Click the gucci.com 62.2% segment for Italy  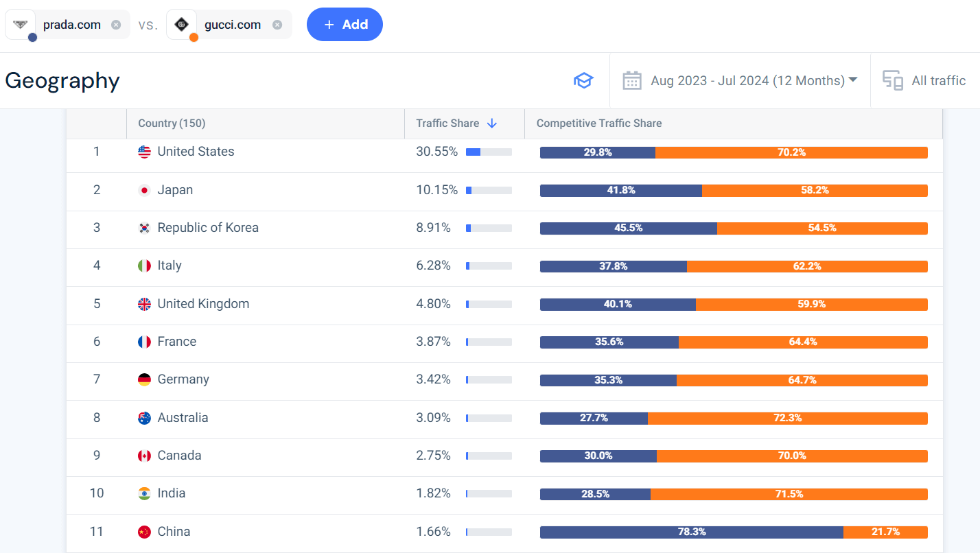coord(807,266)
